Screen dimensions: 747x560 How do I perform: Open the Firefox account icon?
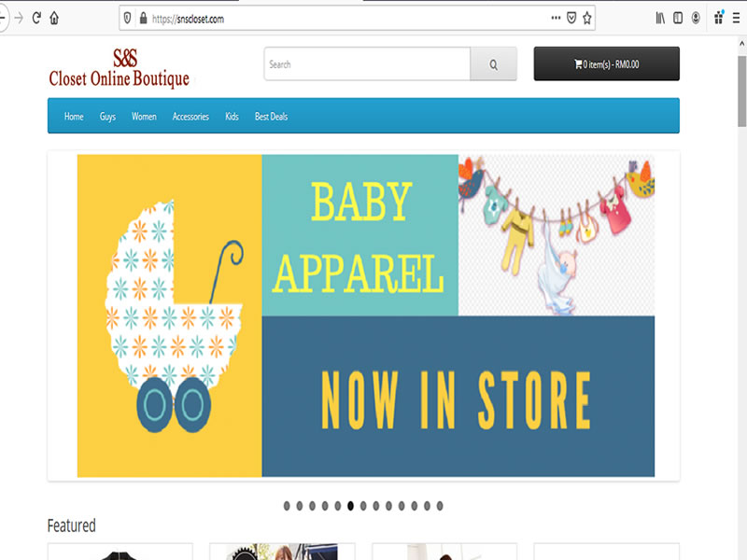point(696,18)
